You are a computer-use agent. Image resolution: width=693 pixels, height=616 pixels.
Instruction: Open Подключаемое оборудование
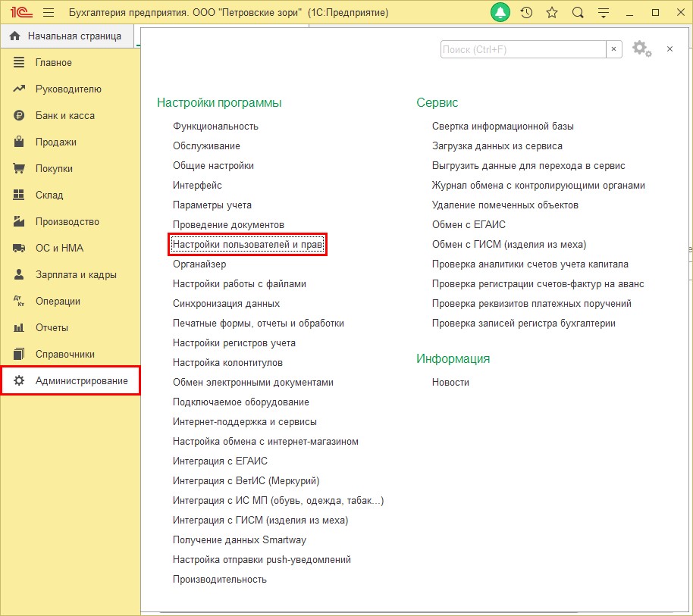pyautogui.click(x=241, y=402)
